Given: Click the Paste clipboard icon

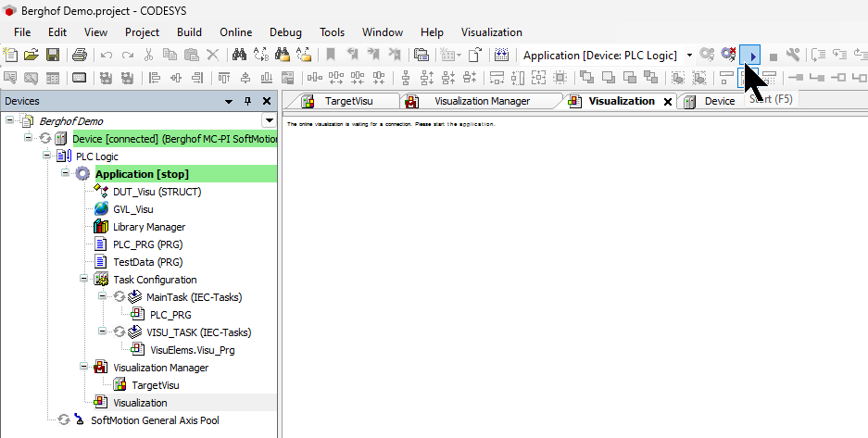Looking at the screenshot, I should point(192,55).
